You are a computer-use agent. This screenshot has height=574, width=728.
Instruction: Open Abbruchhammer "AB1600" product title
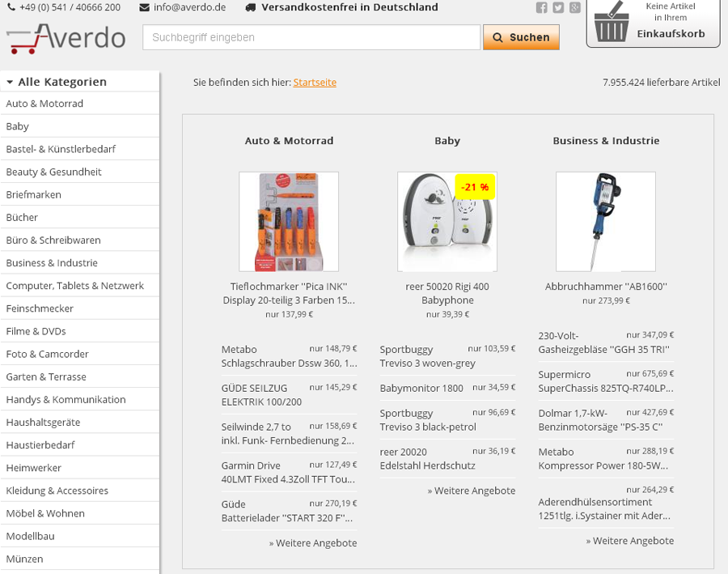coord(606,287)
